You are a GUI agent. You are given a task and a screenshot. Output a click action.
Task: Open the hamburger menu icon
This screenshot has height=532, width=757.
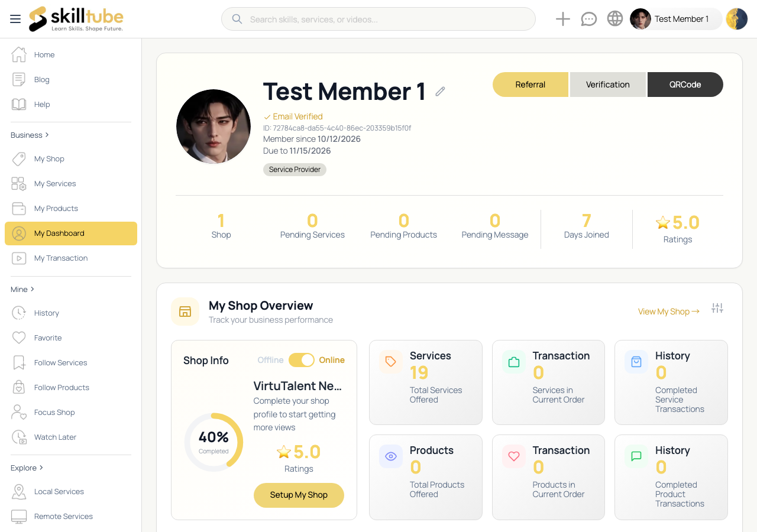click(15, 19)
